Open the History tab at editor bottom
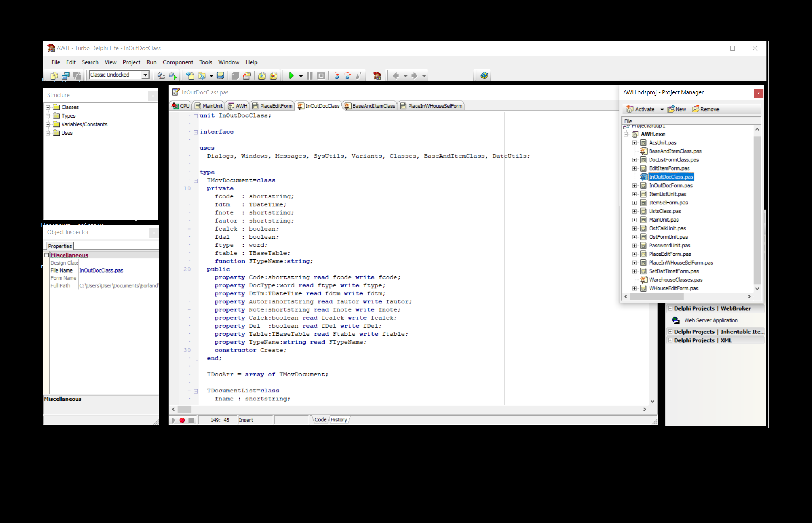 coord(339,419)
